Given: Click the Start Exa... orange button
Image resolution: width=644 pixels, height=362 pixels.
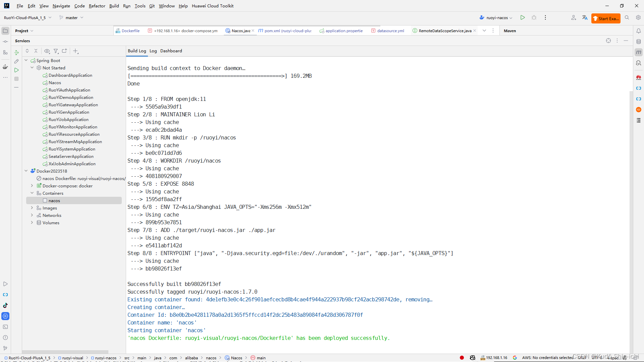Looking at the screenshot, I should [x=606, y=18].
